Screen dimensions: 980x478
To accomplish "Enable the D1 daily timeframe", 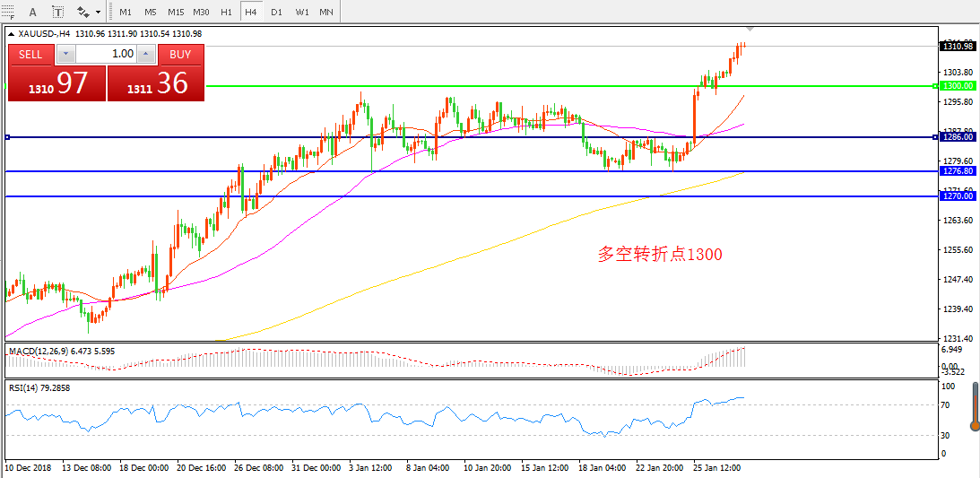I will pos(276,13).
